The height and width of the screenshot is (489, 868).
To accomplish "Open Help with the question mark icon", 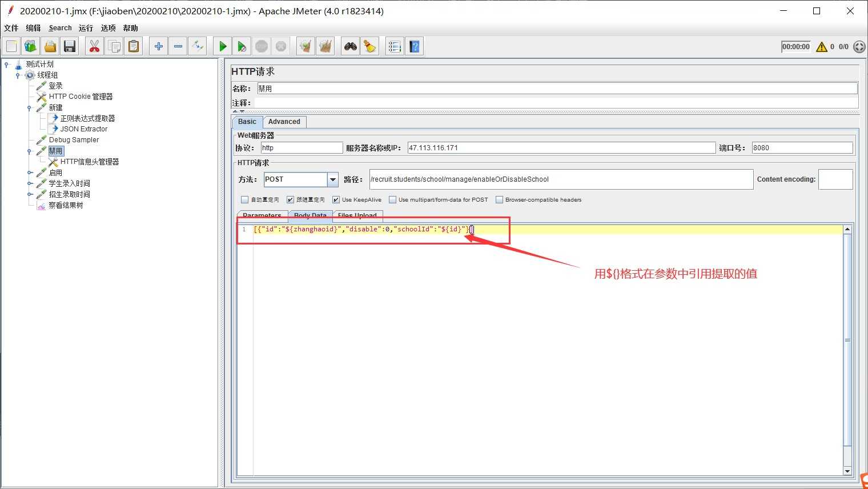I will (x=415, y=46).
